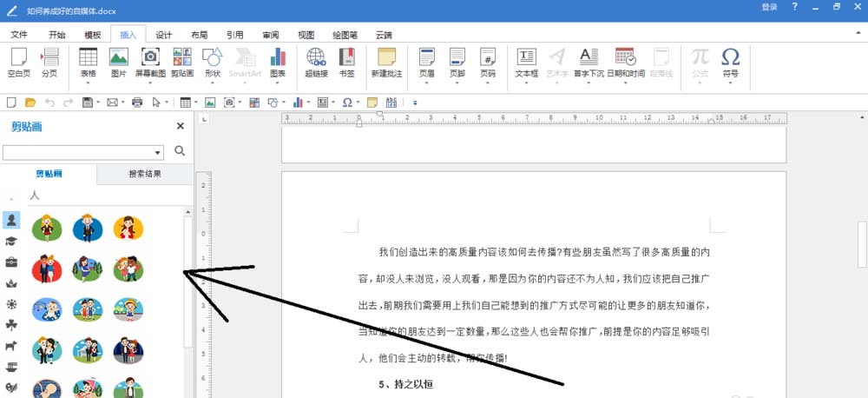
Task: Open the 文件 menu
Action: click(x=19, y=35)
